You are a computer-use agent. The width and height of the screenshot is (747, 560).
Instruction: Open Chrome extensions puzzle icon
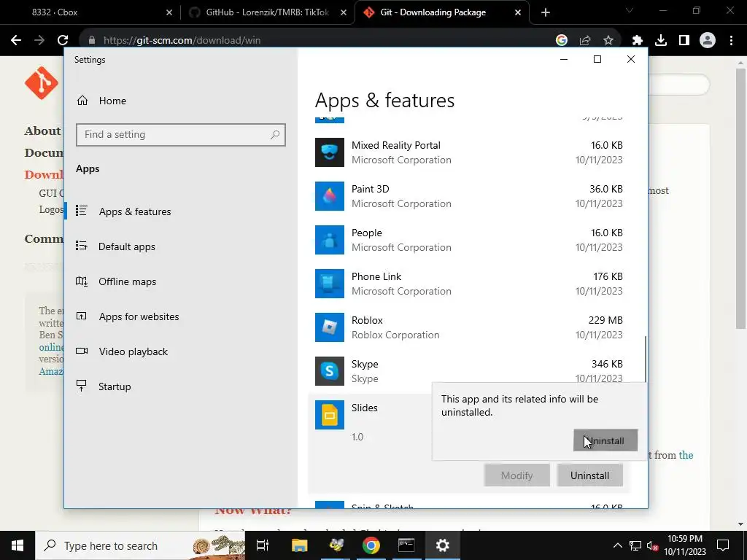(638, 41)
